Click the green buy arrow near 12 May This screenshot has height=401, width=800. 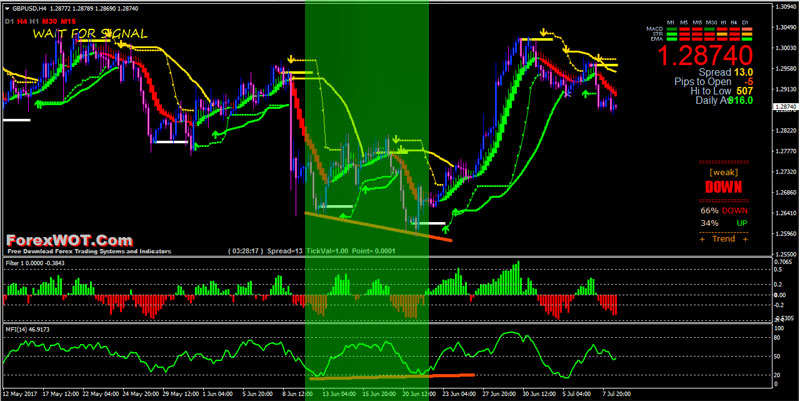[38, 104]
